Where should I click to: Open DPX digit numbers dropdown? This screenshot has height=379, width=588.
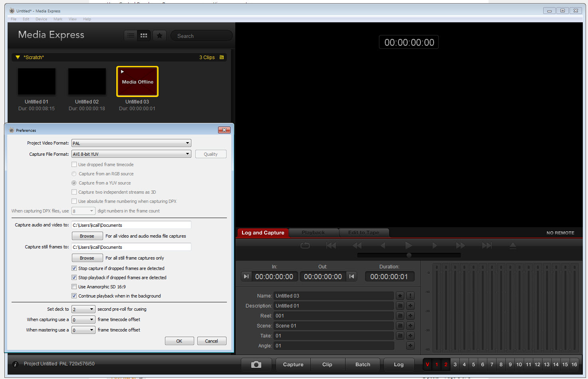(83, 211)
